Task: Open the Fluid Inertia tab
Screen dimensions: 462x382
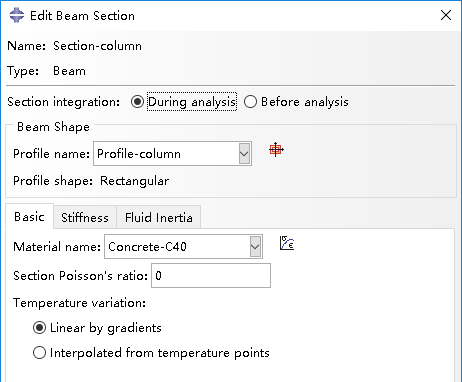Action: [159, 217]
